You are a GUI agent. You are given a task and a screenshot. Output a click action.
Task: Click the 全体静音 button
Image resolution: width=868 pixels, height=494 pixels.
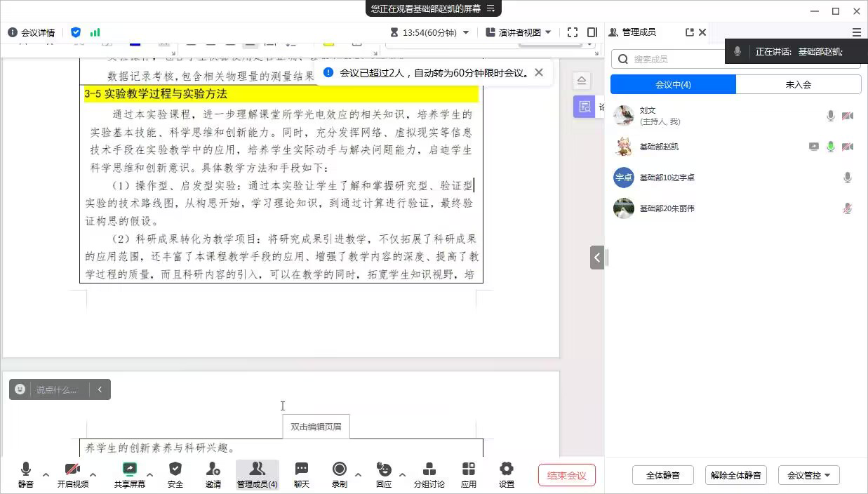662,475
